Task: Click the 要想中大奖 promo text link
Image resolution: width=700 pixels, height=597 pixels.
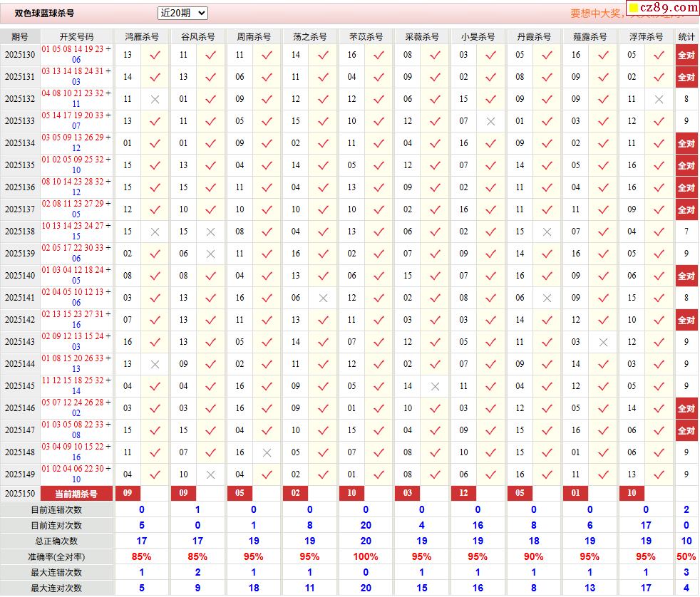Action: coord(596,14)
